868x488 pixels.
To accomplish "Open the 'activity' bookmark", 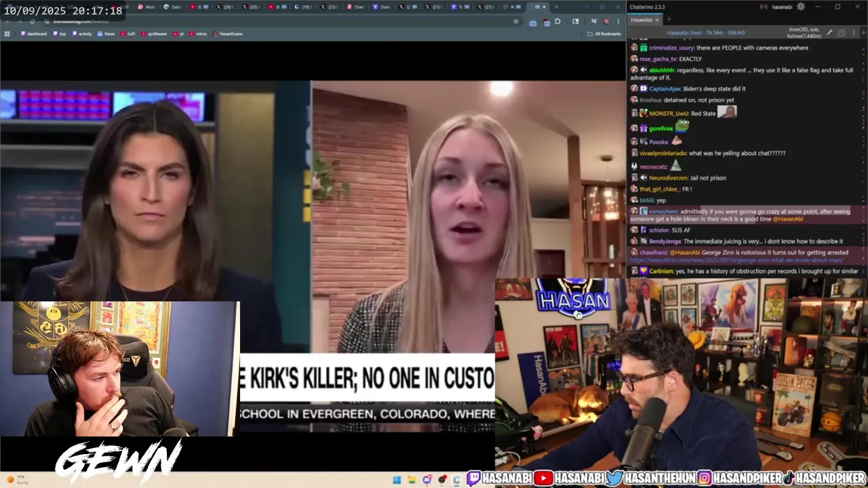I will pos(81,34).
